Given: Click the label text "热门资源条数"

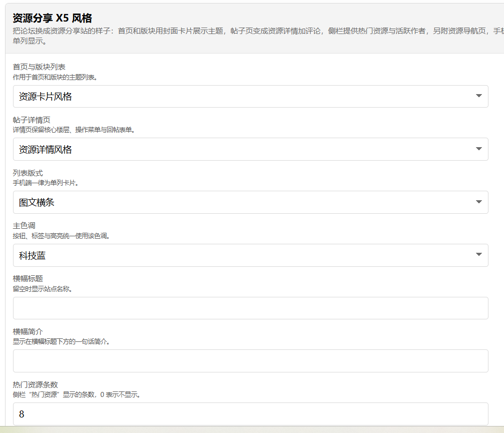Looking at the screenshot, I should 36,385.
